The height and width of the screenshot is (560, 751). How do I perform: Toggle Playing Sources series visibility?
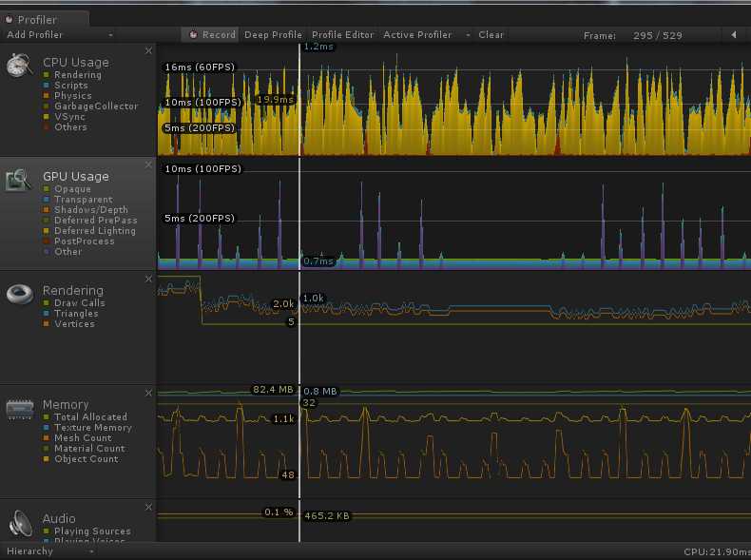click(47, 531)
